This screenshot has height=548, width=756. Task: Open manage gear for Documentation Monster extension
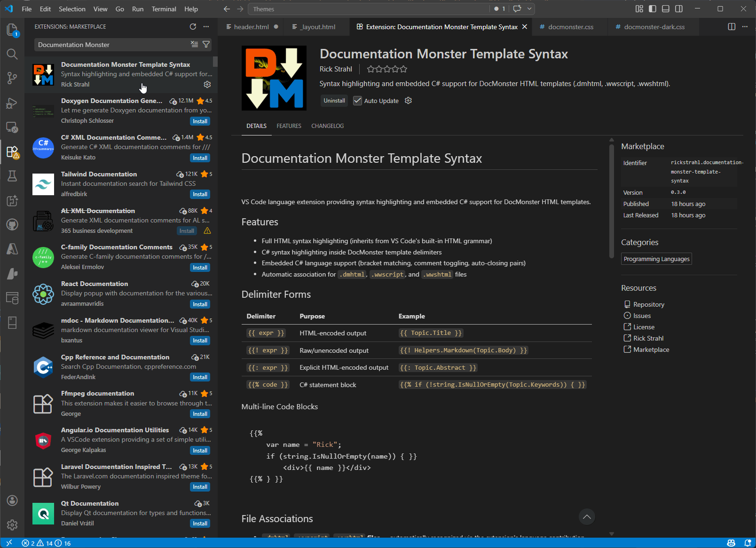coord(207,85)
